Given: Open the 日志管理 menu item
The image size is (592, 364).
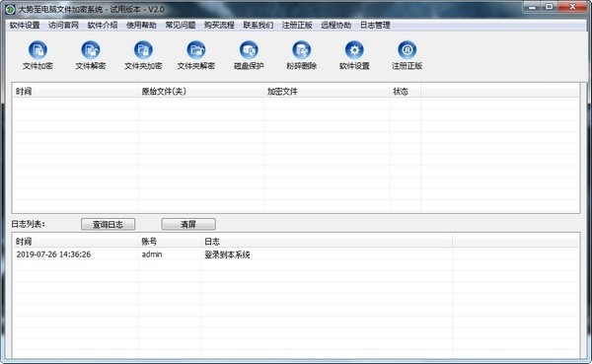Looking at the screenshot, I should click(375, 26).
